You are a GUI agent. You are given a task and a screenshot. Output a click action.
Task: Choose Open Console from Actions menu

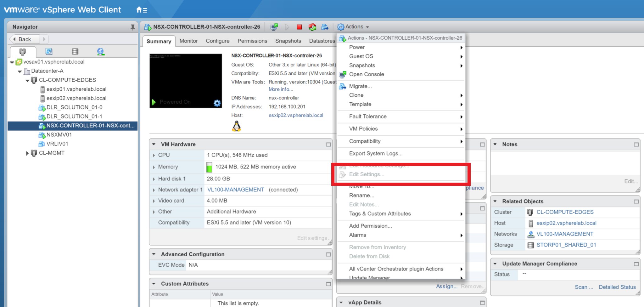tap(401, 74)
